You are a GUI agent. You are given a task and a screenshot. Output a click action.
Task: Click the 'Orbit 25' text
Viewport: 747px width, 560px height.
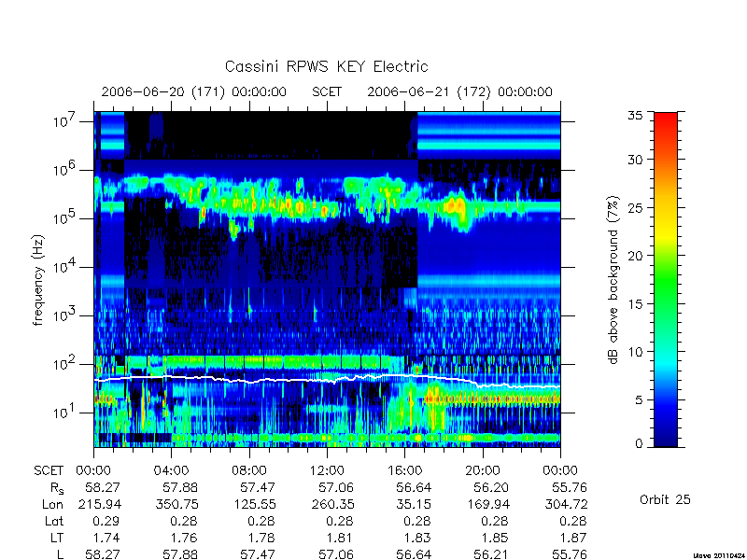(665, 499)
